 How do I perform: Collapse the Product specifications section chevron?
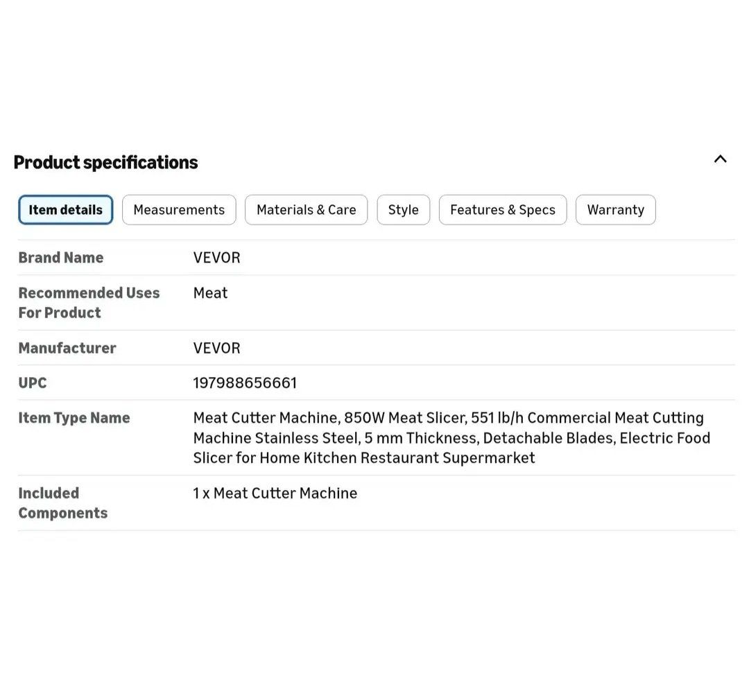pos(721,159)
